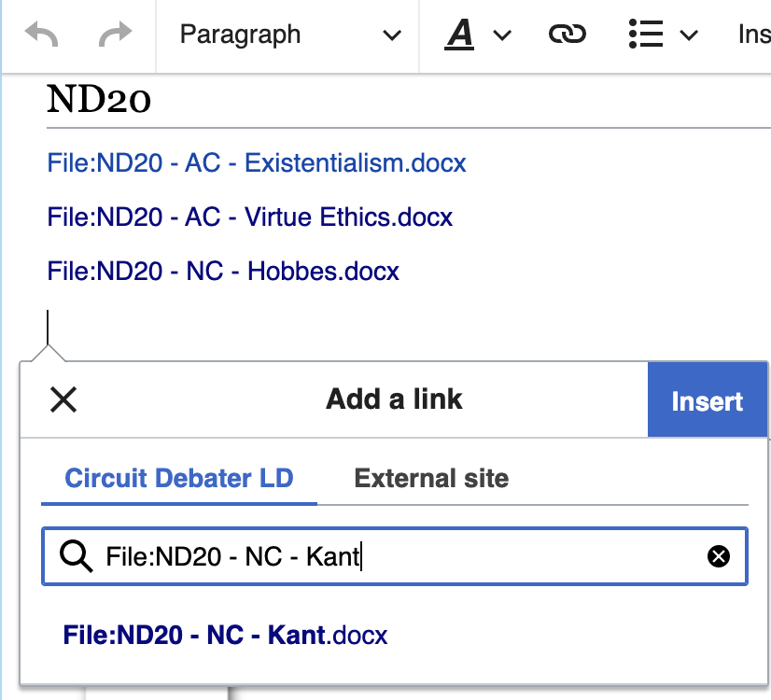The height and width of the screenshot is (700, 771).
Task: Select the Circuit Debater LD tab
Action: click(179, 478)
